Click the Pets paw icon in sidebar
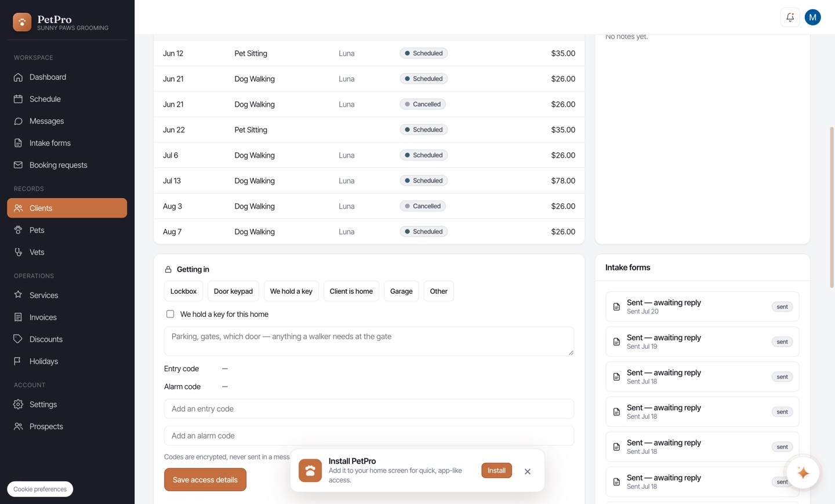Viewport: 835px width, 504px height. [18, 230]
